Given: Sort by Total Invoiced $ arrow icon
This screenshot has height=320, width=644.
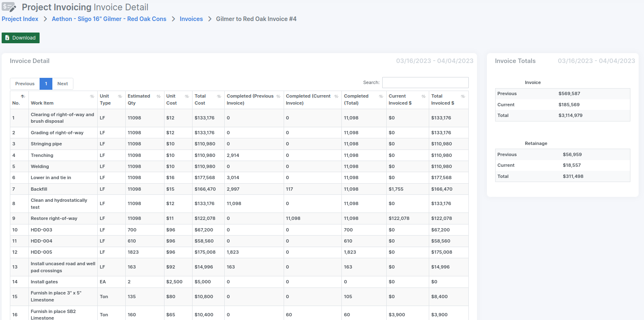Looking at the screenshot, I should click(x=463, y=96).
